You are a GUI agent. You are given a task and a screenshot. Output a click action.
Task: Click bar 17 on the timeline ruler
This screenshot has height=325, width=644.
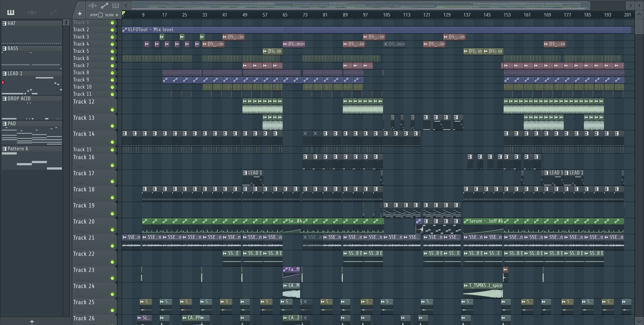(x=164, y=15)
